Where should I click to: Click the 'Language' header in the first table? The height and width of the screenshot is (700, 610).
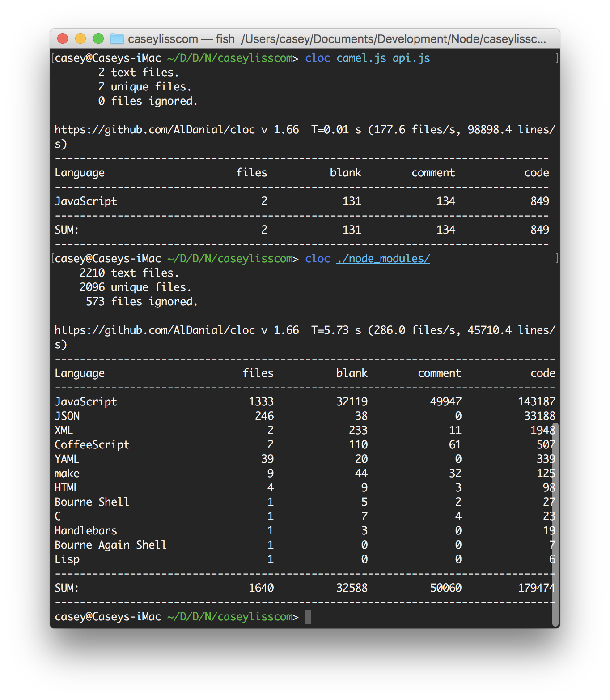click(80, 173)
